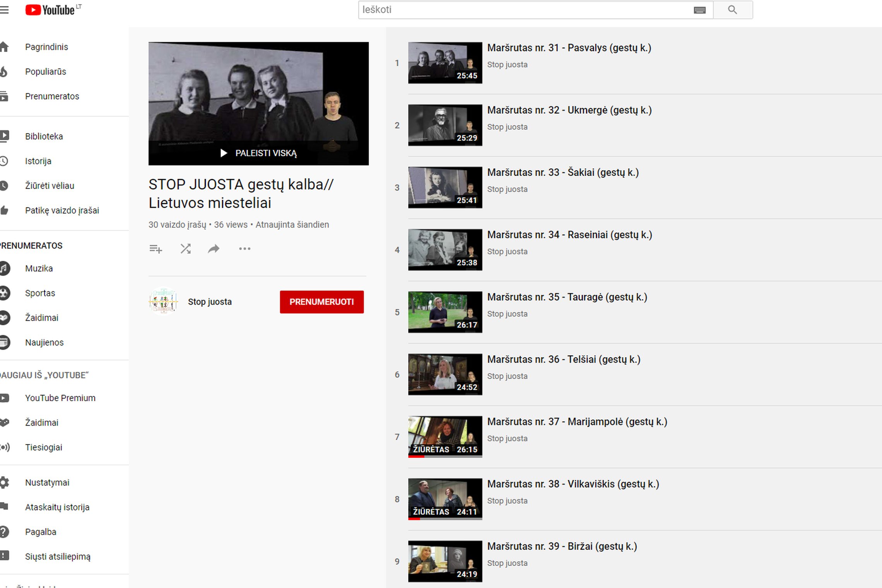Open Maršrutas nr. 31 - Pasvalys title
This screenshot has height=588, width=882.
pyautogui.click(x=569, y=48)
